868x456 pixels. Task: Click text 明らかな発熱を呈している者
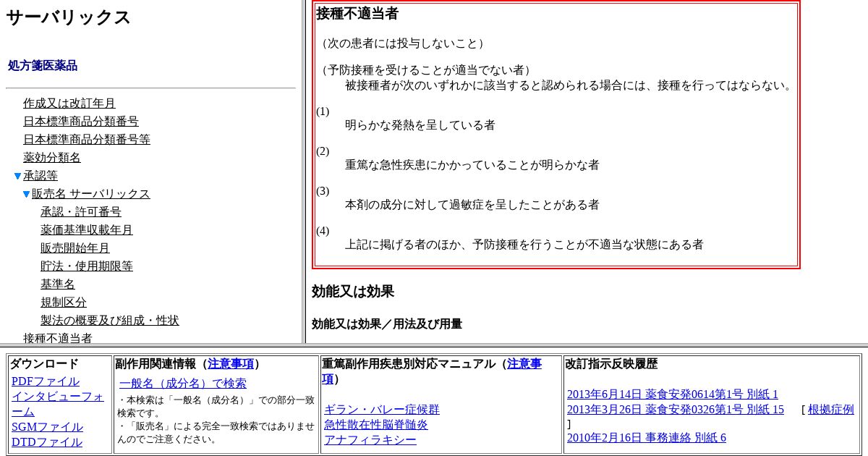click(420, 125)
